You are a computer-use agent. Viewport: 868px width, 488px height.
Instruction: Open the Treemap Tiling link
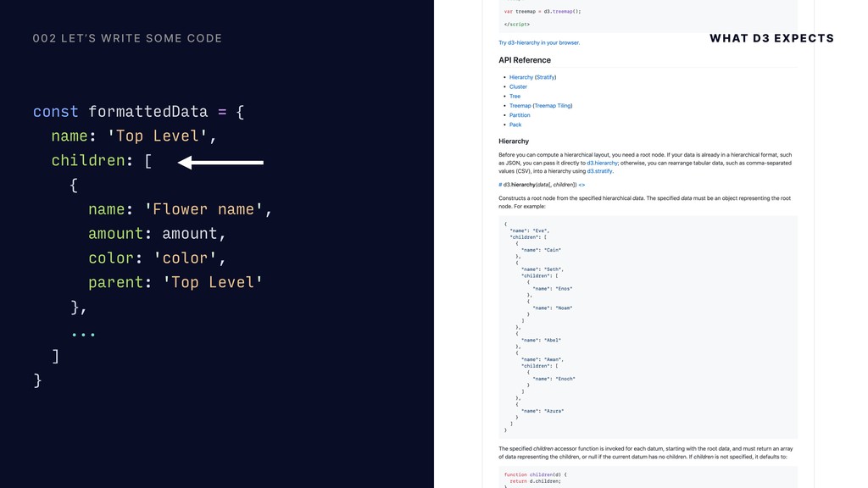click(x=553, y=106)
